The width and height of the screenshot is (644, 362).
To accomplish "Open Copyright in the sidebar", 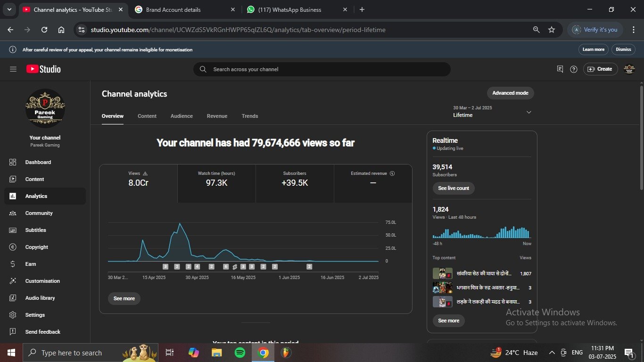I will click(x=45, y=247).
